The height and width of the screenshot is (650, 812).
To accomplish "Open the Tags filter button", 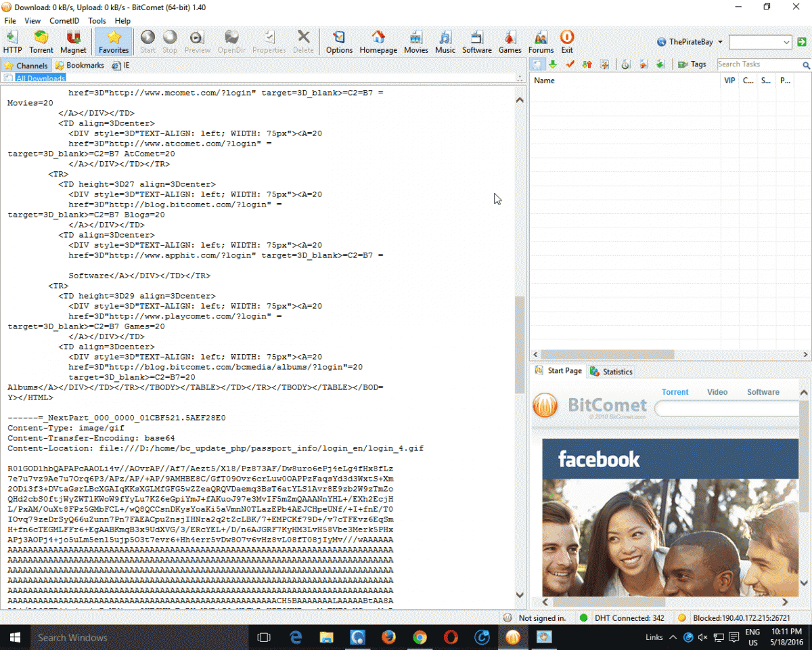I will point(692,64).
